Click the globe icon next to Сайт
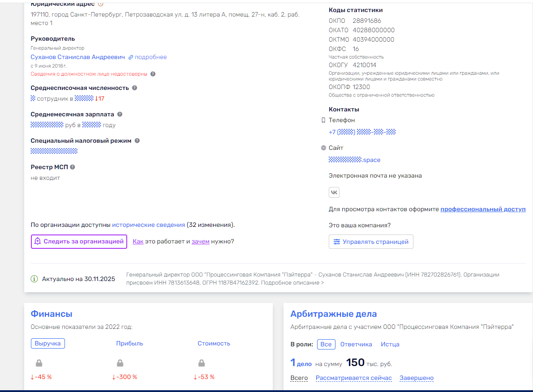Screen dimensions: 533x392 (x=323, y=148)
